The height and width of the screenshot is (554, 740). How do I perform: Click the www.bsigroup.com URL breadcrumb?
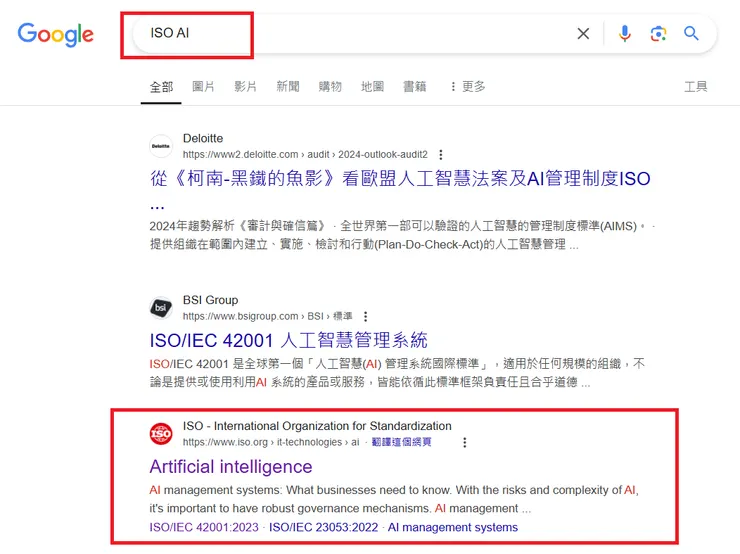click(267, 316)
